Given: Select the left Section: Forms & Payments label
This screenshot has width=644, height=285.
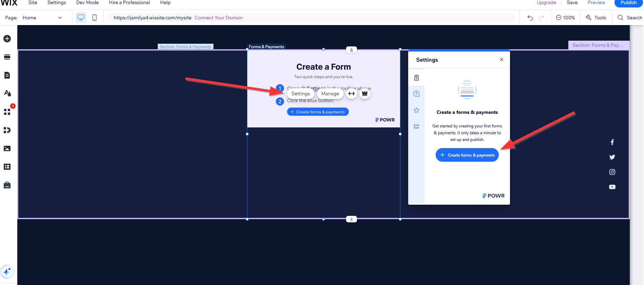Looking at the screenshot, I should coord(186,47).
